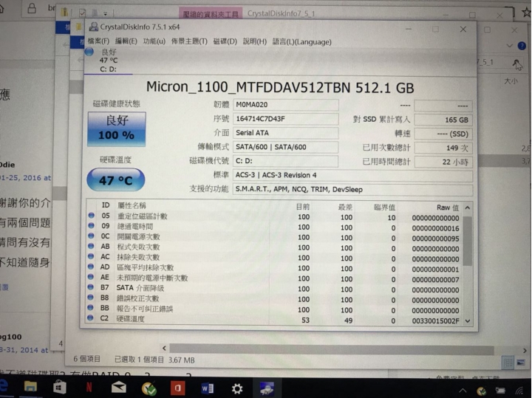Screen dimensions: 532x398
Task: Click the firmware field M0MA020
Action: 285,105
